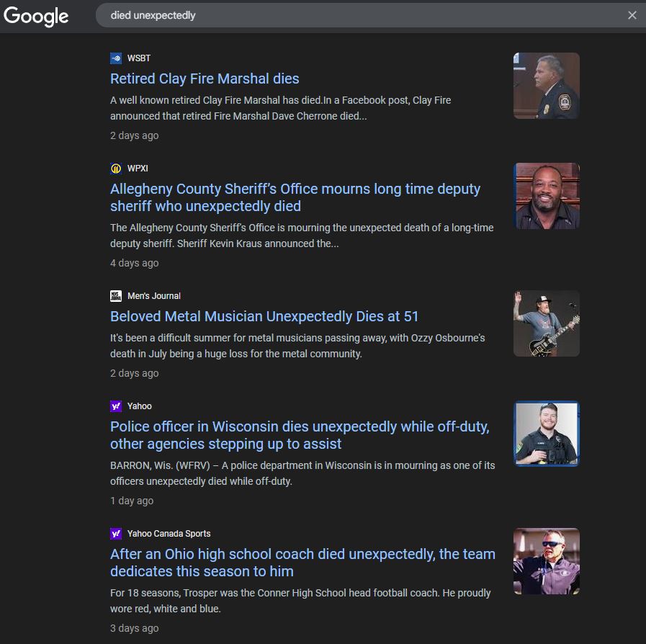646x644 pixels.
Task: Click the Clay Fire Marshal article snippet
Action: [x=281, y=108]
